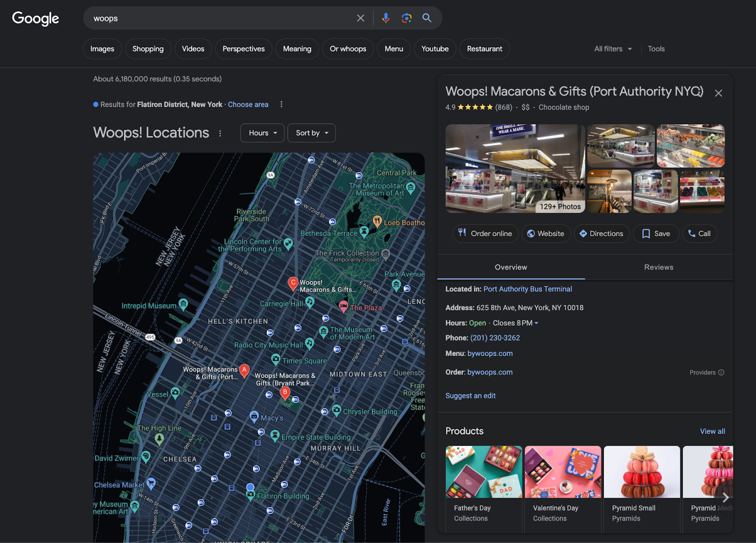
Task: Open Father's Day Collections product card
Action: tap(484, 489)
